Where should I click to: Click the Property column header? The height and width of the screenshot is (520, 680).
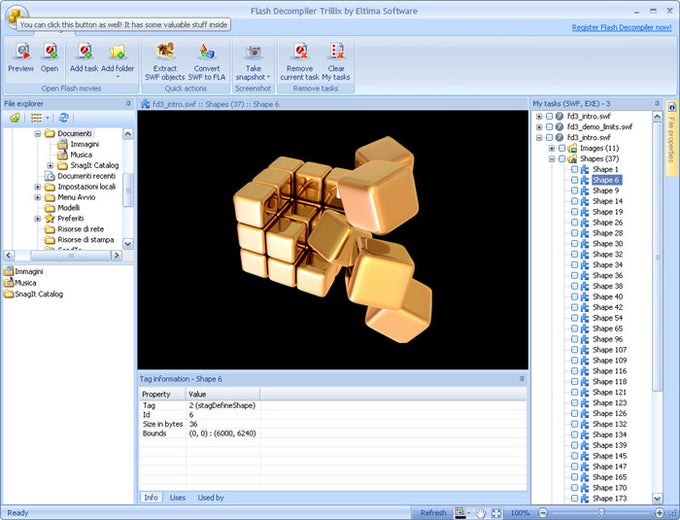pyautogui.click(x=162, y=394)
